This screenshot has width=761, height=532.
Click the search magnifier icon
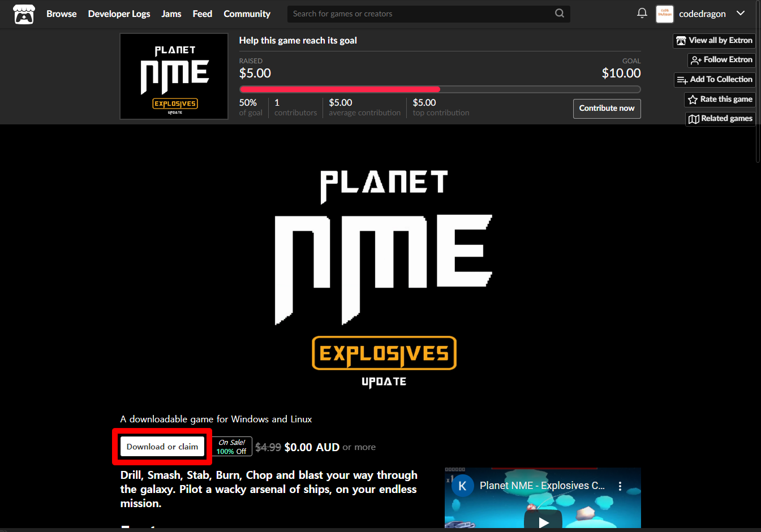pos(560,13)
